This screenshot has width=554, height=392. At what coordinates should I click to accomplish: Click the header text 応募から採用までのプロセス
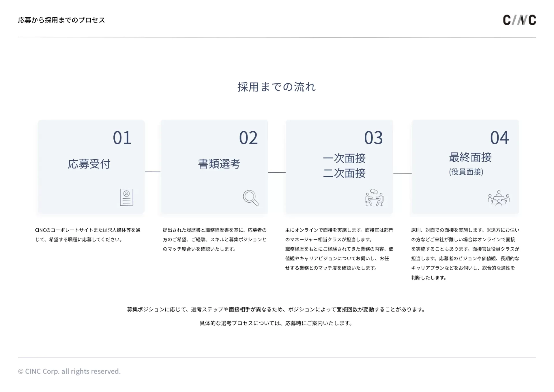[61, 20]
